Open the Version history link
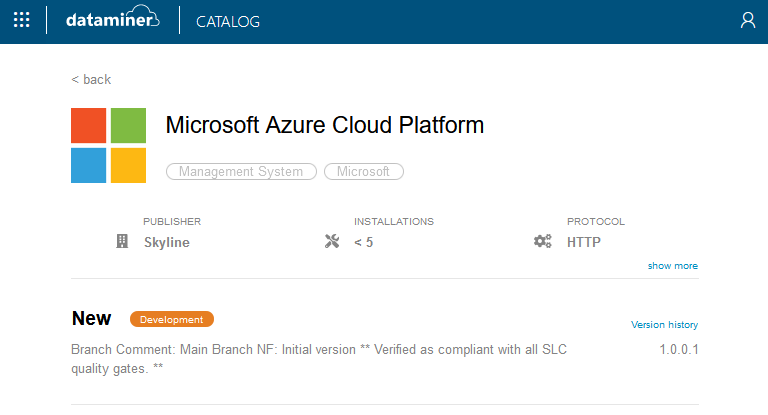The image size is (768, 415). pos(664,324)
